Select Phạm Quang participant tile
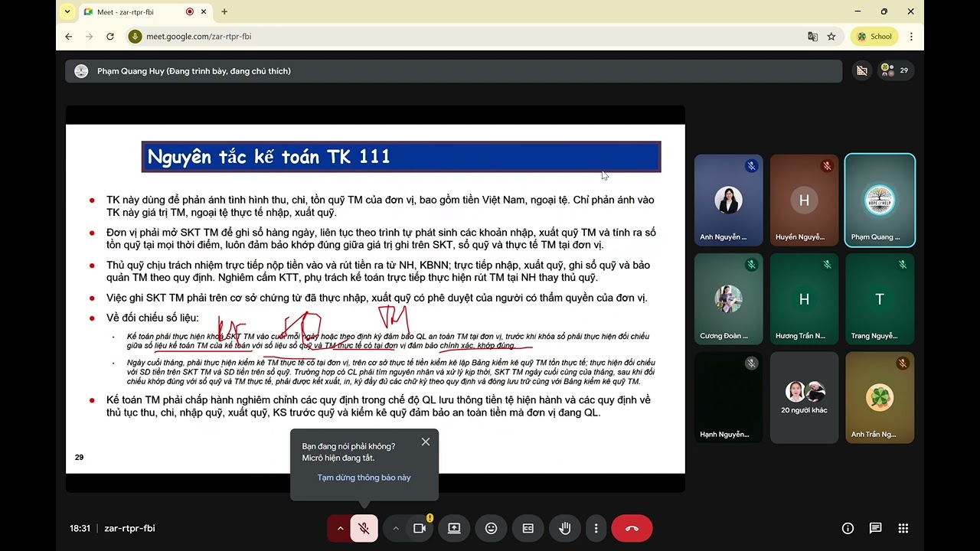This screenshot has width=980, height=551. [x=880, y=201]
